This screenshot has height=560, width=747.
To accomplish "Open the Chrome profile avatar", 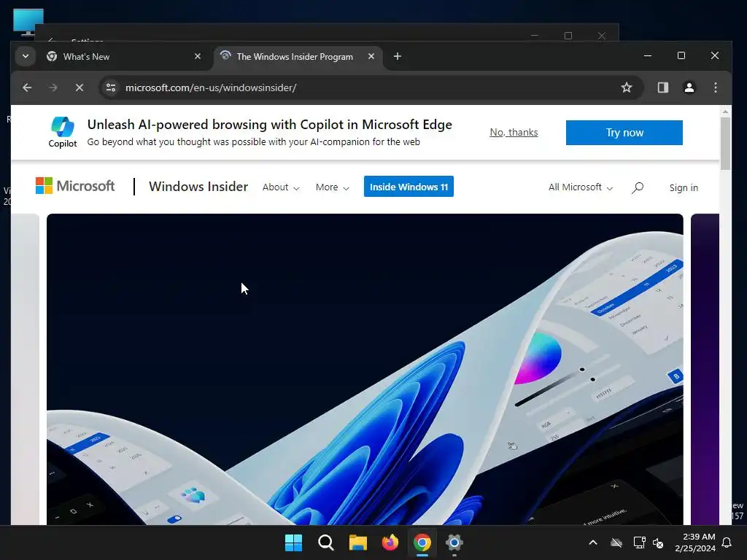I will click(x=689, y=87).
